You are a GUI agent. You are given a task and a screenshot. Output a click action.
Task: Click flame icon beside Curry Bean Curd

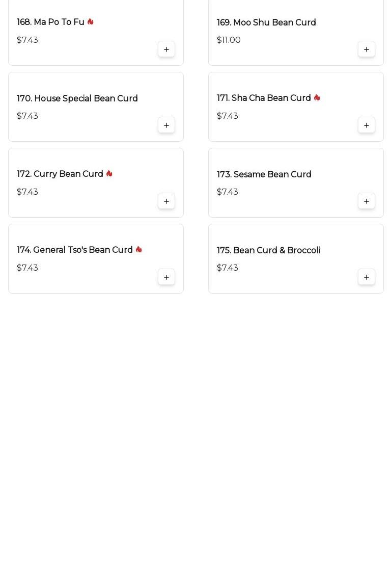109,173
